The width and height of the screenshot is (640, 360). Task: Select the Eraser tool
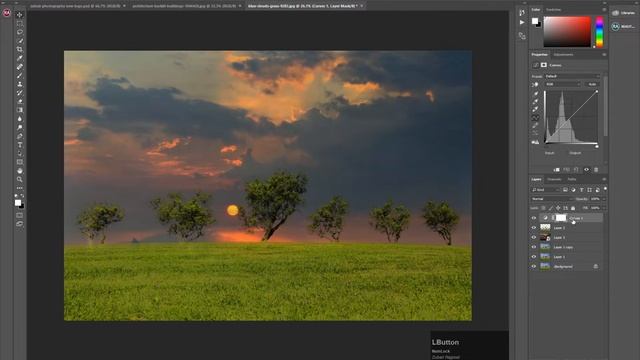pos(19,101)
